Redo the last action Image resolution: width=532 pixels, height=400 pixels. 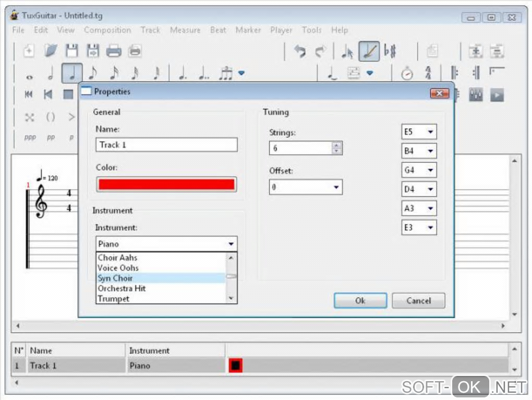click(320, 51)
